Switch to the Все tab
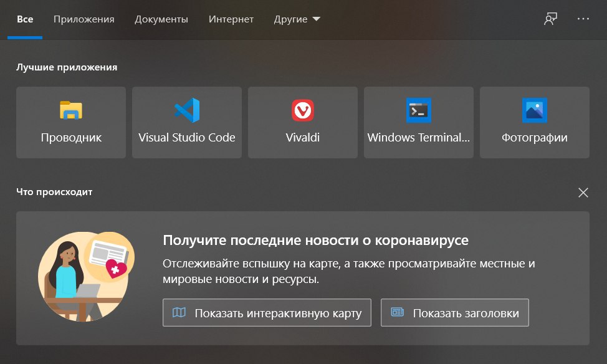607x364 pixels. 25,19
